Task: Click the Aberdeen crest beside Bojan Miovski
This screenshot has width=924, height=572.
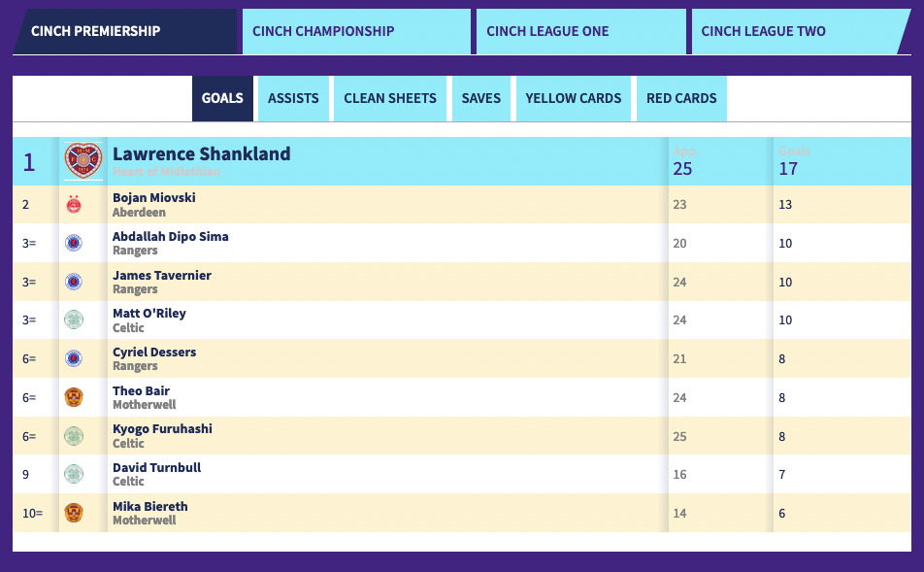Action: (x=74, y=205)
